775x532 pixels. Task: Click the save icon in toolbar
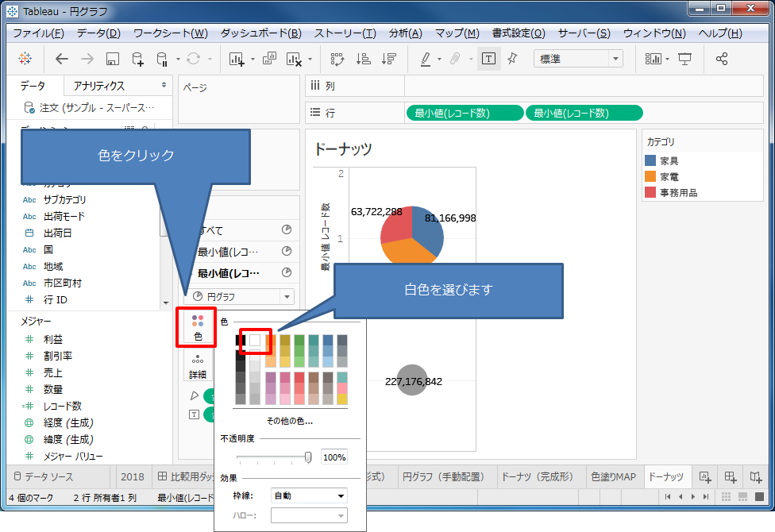(112, 59)
